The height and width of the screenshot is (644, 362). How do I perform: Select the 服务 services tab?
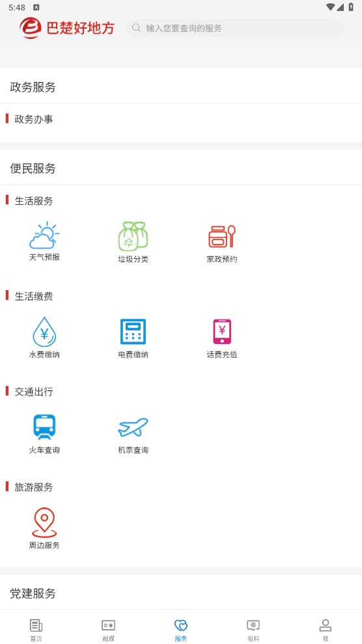[x=181, y=630]
